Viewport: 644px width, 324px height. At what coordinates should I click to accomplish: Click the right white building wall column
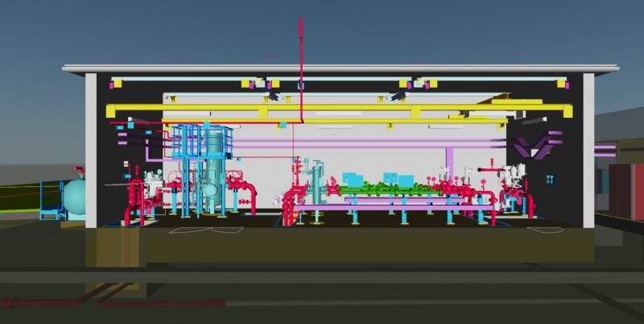point(588,149)
